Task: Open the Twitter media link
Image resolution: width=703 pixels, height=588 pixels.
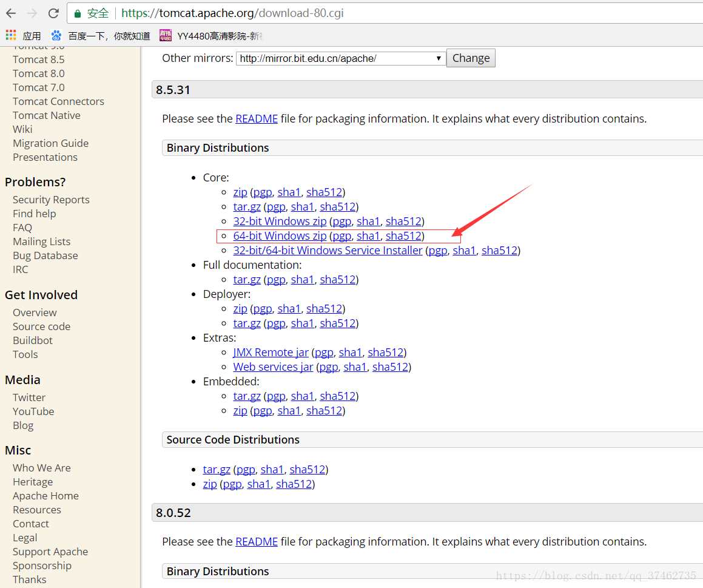Action: coord(29,397)
